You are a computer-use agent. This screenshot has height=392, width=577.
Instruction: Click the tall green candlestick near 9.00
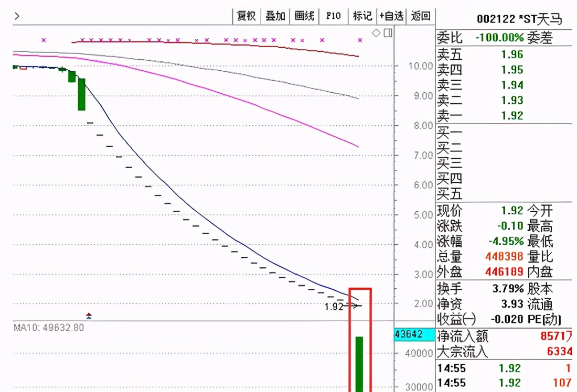[x=82, y=94]
